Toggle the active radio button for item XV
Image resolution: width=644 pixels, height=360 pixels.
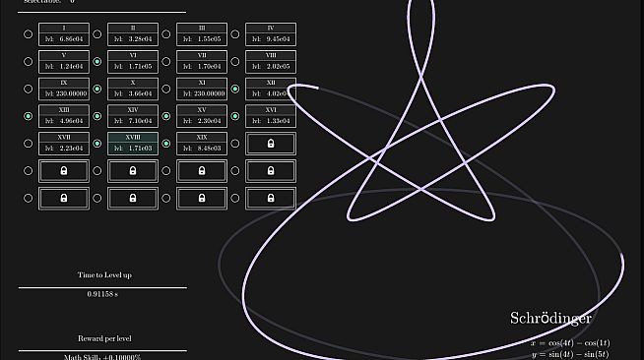(x=166, y=116)
